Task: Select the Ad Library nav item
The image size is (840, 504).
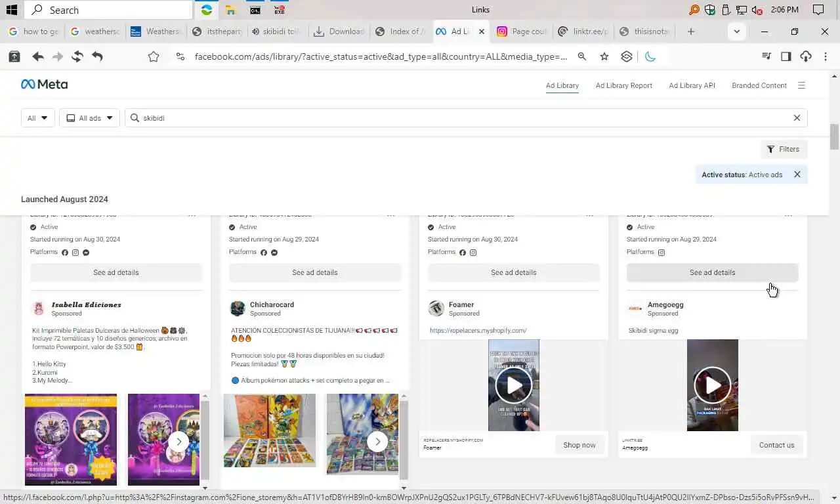Action: tap(562, 85)
